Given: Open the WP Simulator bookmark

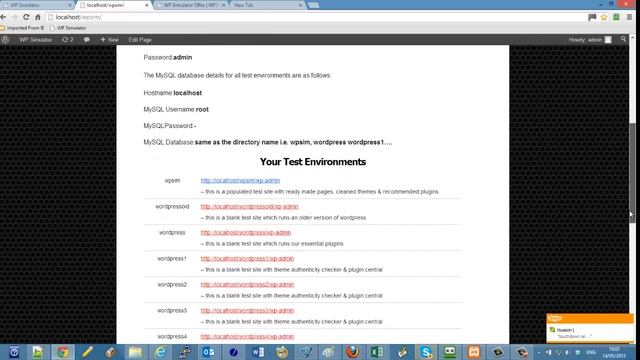Looking at the screenshot, I should [x=68, y=28].
